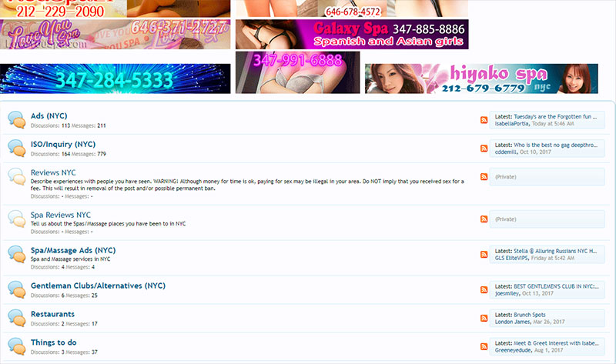The width and height of the screenshot is (616, 364).
Task: Click the hiyako spa banner image
Action: [x=480, y=78]
